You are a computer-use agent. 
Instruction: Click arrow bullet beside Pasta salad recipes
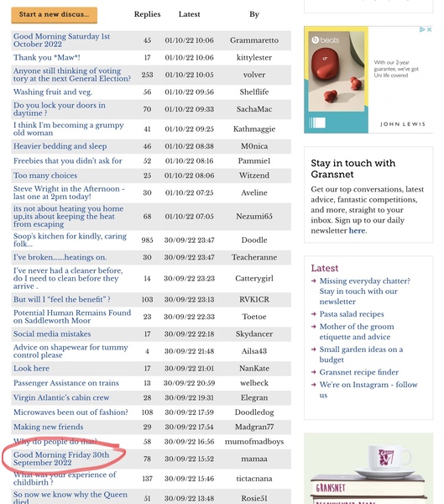tap(314, 314)
